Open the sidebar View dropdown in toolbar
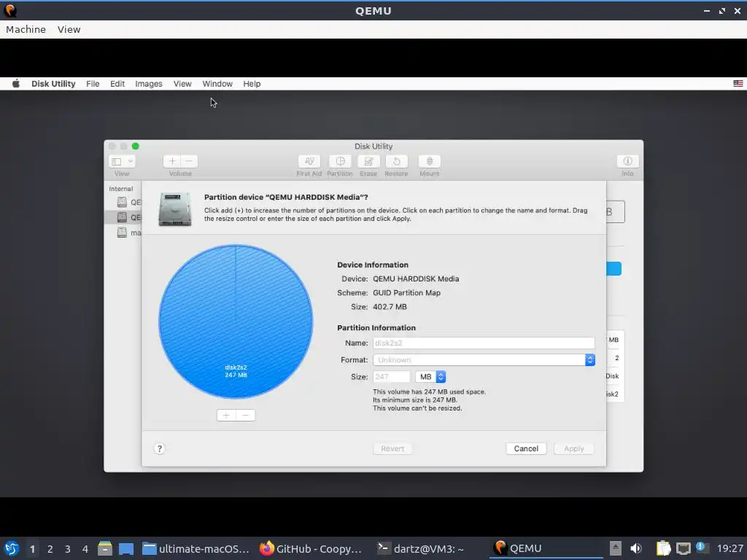Viewport: 747px width, 560px height. coord(122,161)
